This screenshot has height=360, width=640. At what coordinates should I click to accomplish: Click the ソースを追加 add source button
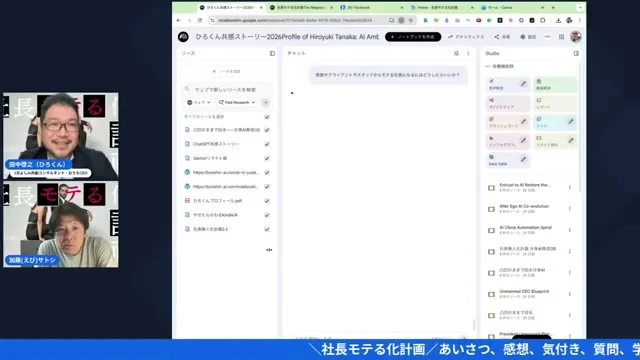click(227, 71)
